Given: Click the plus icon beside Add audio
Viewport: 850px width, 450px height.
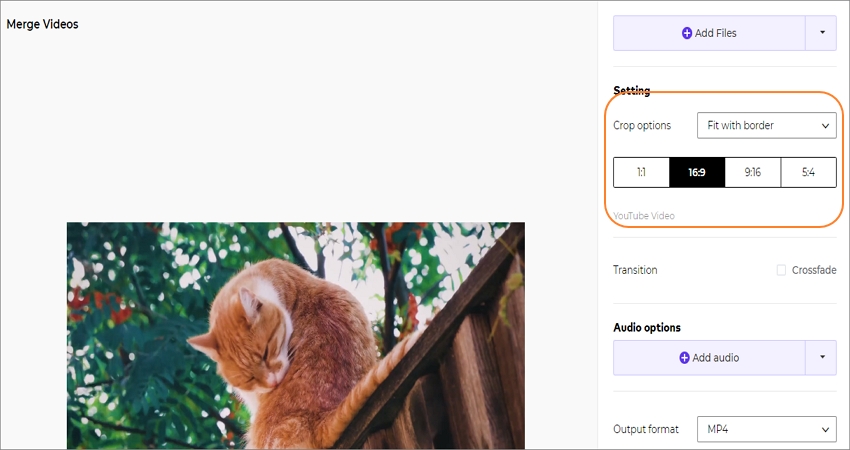Looking at the screenshot, I should click(684, 358).
